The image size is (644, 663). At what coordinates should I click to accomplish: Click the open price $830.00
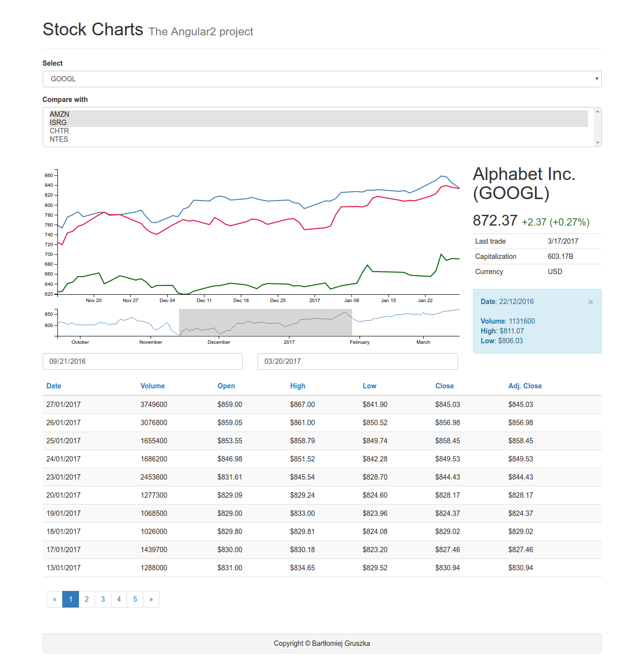pos(230,550)
